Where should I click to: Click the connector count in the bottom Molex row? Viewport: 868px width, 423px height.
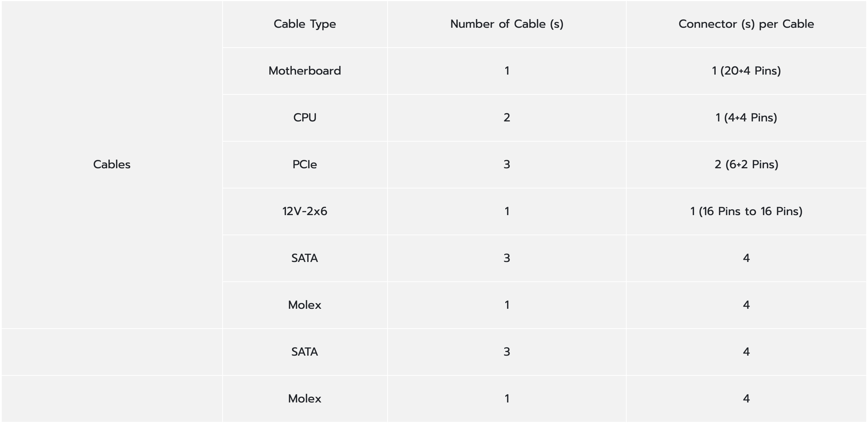[x=746, y=399]
